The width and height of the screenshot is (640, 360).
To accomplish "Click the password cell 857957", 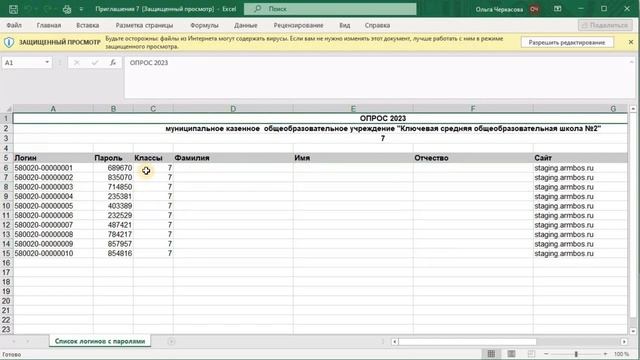I will tap(113, 244).
